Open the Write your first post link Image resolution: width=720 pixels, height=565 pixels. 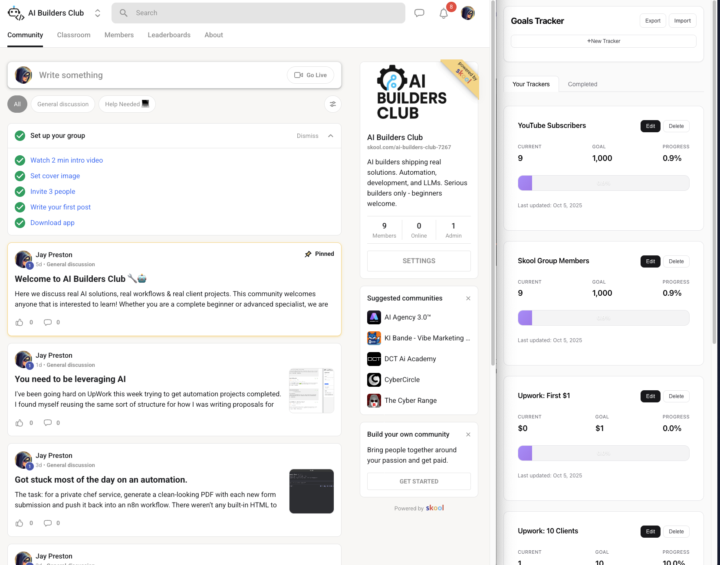(61, 207)
